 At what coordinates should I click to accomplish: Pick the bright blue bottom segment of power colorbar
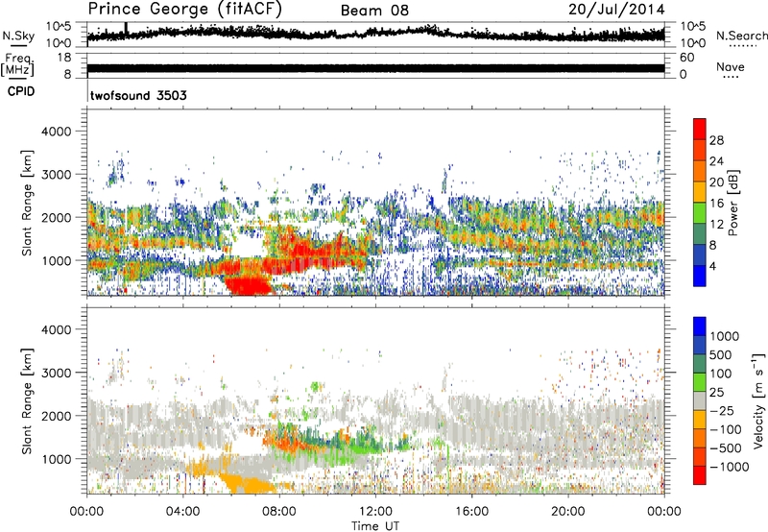click(x=700, y=276)
